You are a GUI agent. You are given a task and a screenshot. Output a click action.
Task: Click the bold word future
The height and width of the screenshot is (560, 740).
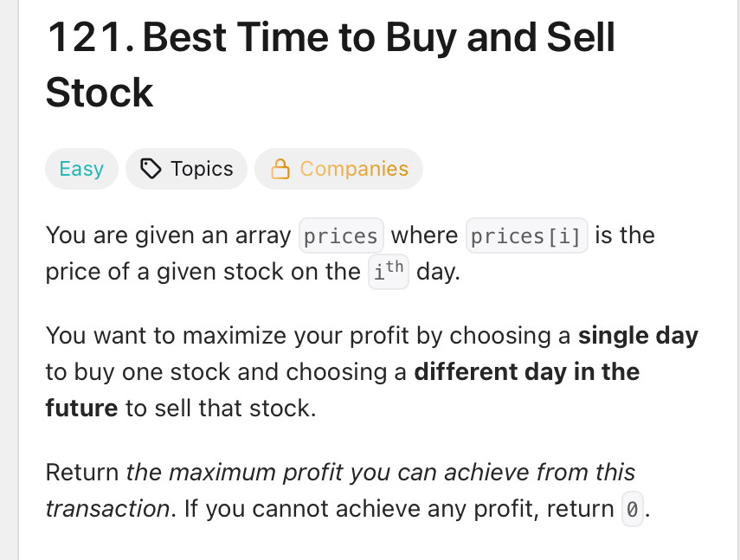[81, 408]
